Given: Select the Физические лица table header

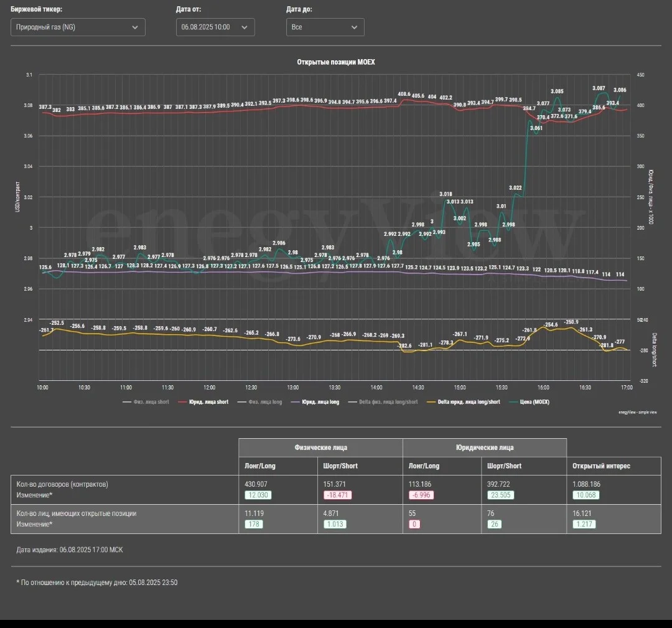Looking at the screenshot, I should click(x=320, y=448).
